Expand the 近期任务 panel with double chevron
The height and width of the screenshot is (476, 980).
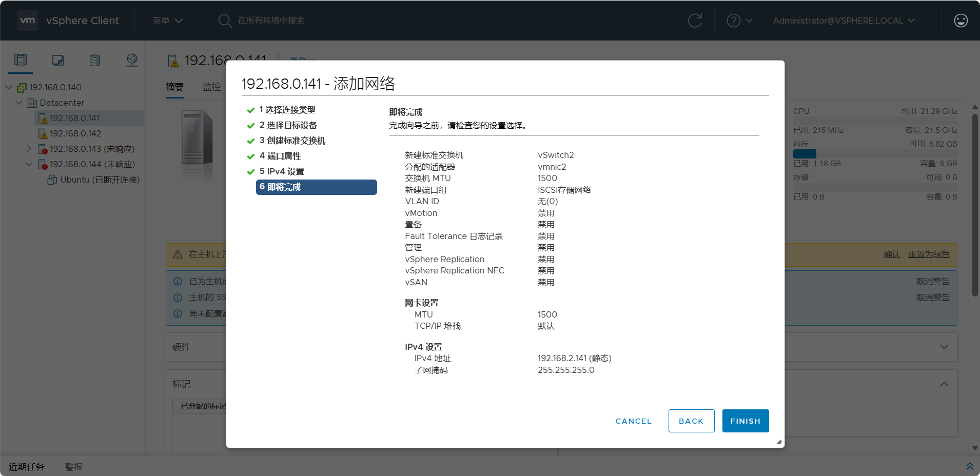(969, 466)
